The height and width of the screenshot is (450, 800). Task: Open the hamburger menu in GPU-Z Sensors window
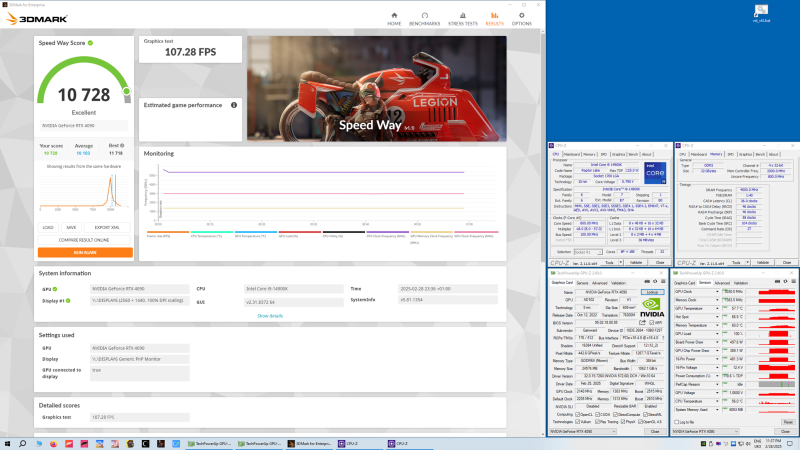click(x=793, y=281)
